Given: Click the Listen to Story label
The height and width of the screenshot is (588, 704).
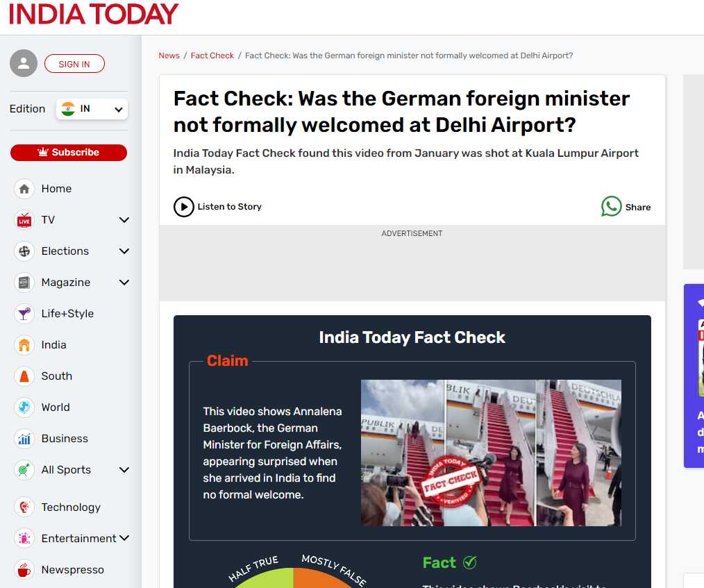Looking at the screenshot, I should pyautogui.click(x=229, y=206).
